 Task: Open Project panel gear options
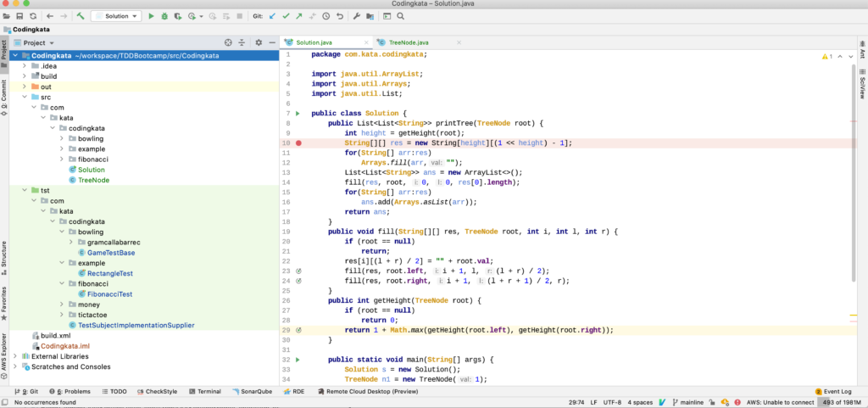tap(259, 42)
